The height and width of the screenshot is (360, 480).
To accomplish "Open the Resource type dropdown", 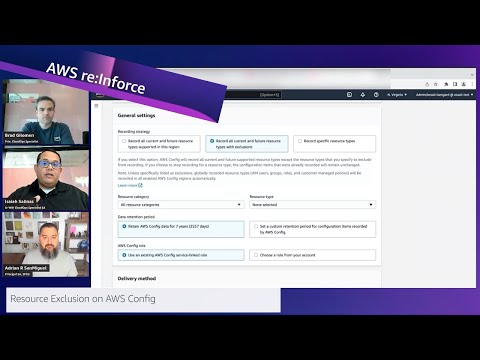I will [x=313, y=205].
